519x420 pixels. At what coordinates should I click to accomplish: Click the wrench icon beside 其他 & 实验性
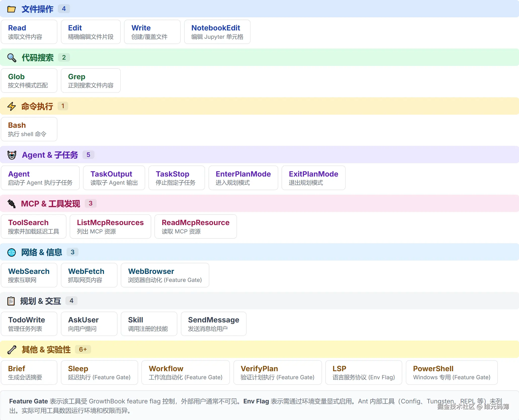click(x=12, y=350)
